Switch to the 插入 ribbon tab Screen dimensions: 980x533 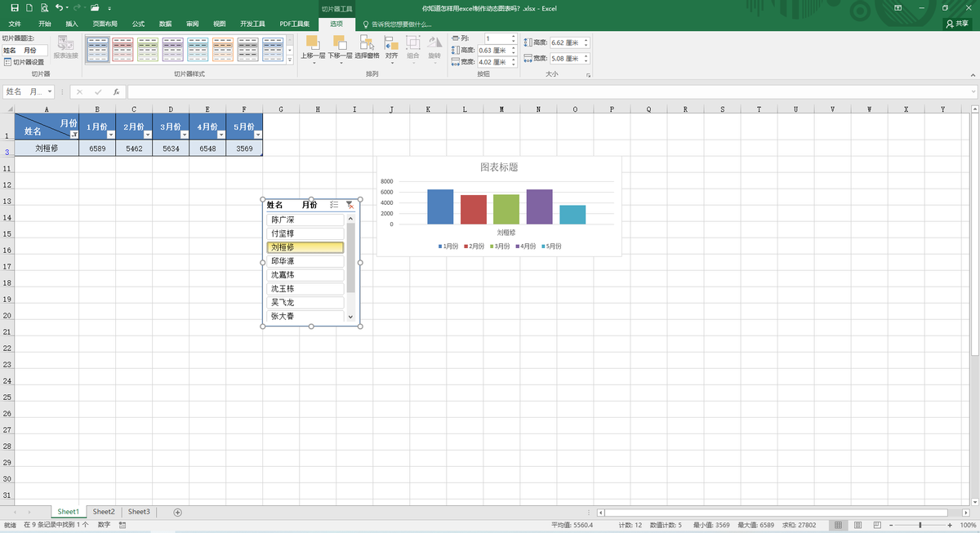tap(72, 24)
